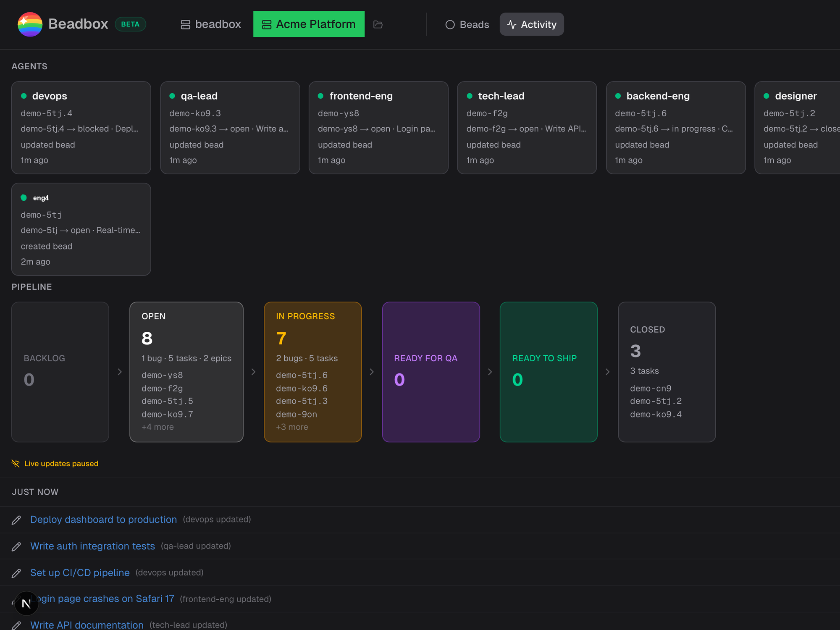Toggle the designer agent online indicator
This screenshot has width=840, height=630.
(766, 95)
